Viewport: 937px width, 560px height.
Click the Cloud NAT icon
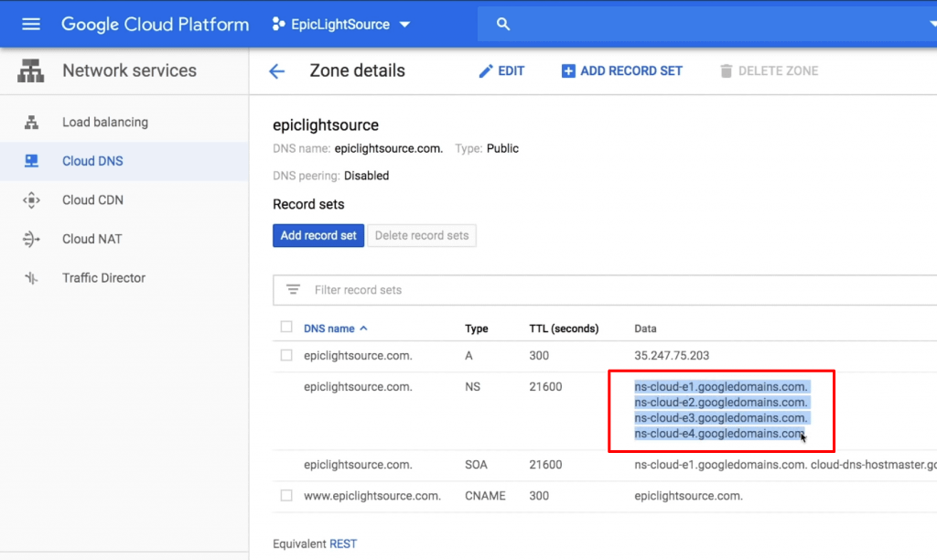(x=31, y=239)
